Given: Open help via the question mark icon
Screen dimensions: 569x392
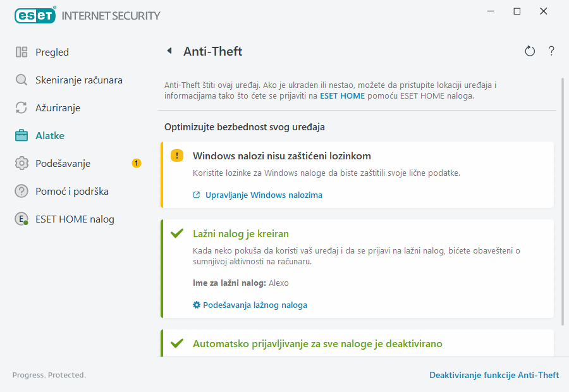Looking at the screenshot, I should click(x=551, y=51).
